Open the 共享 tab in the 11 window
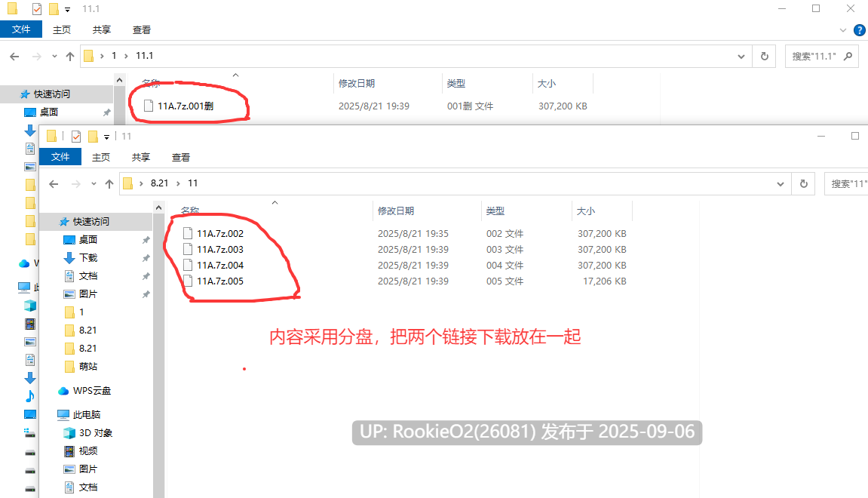Viewport: 868px width, 498px height. pos(140,157)
